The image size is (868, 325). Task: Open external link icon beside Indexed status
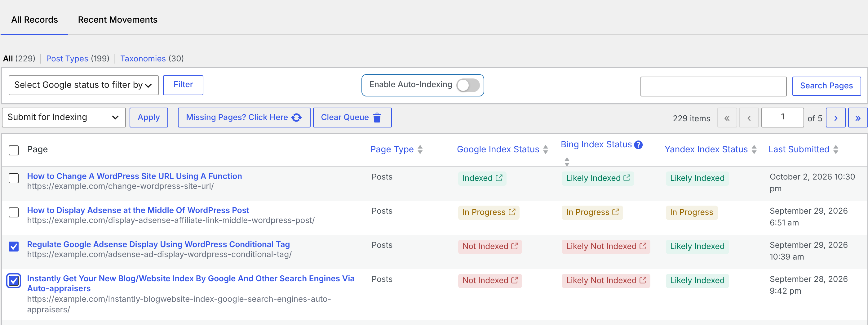499,178
